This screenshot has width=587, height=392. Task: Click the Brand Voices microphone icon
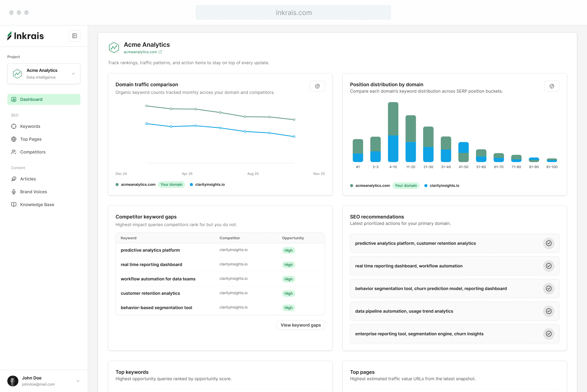(x=14, y=192)
